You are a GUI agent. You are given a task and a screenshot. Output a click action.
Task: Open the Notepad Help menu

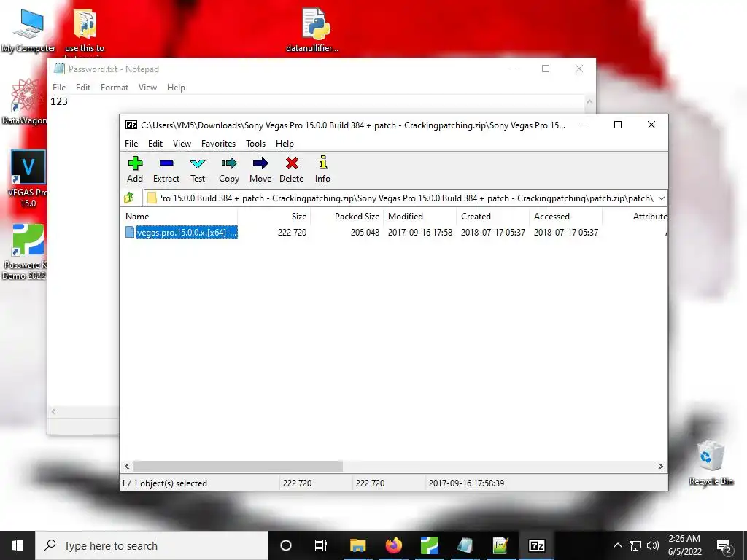coord(176,87)
